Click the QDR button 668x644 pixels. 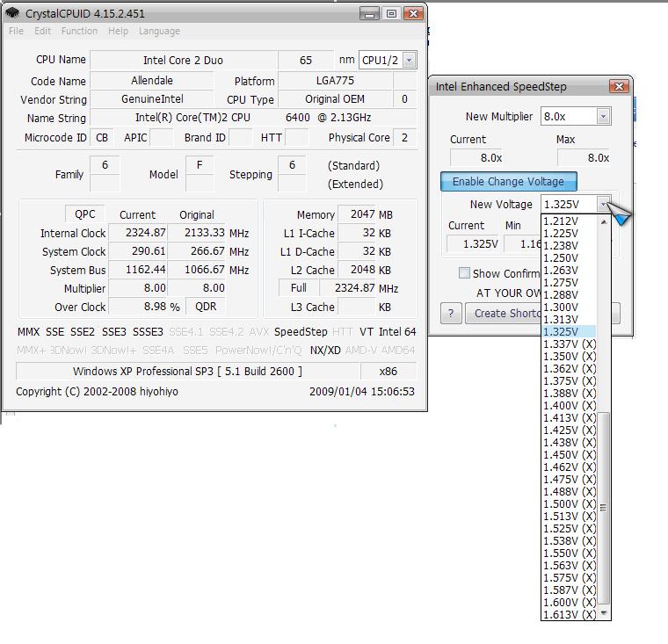coord(206,307)
